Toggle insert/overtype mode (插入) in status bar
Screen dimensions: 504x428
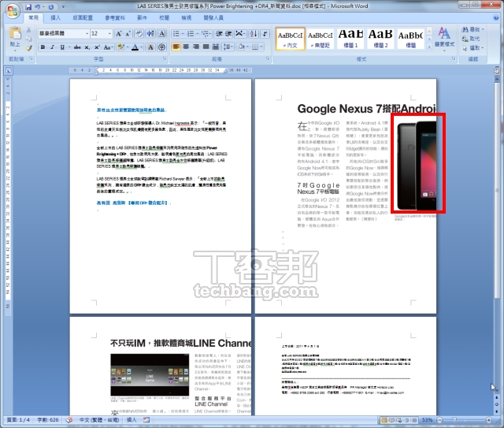pyautogui.click(x=132, y=419)
